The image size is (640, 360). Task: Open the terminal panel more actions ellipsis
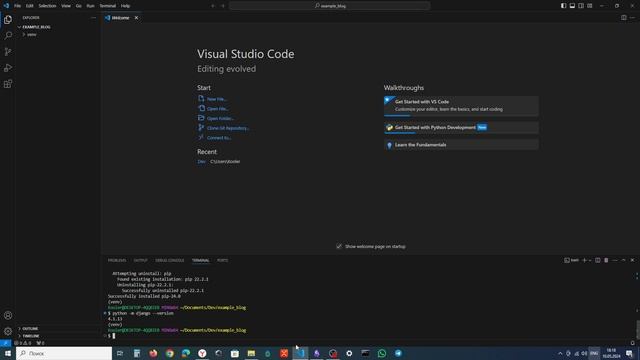click(x=615, y=260)
